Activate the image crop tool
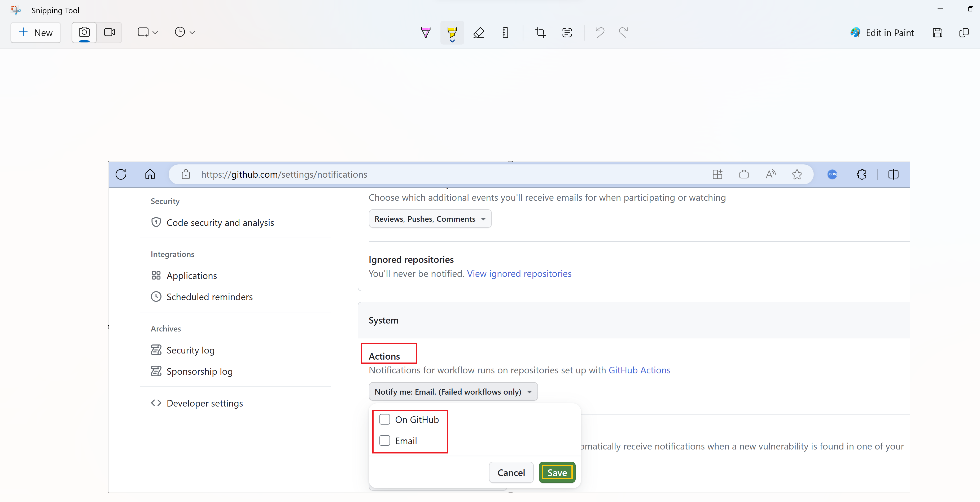The height and width of the screenshot is (502, 980). click(540, 33)
